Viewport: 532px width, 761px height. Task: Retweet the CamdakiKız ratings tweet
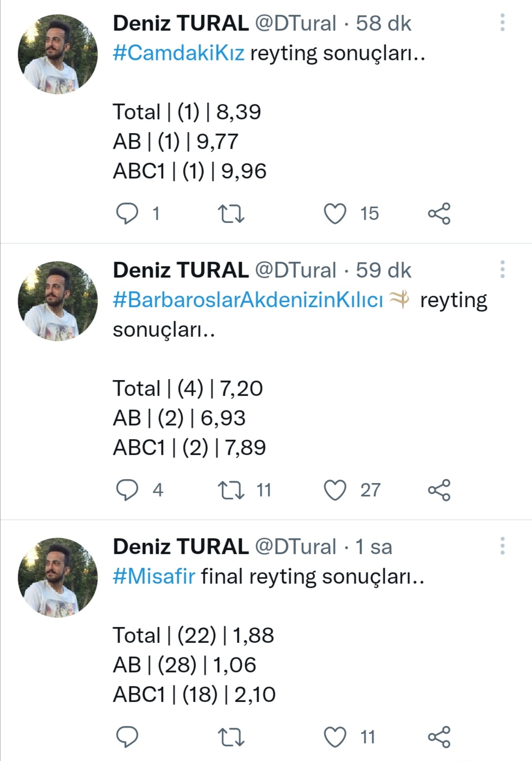[x=231, y=213]
